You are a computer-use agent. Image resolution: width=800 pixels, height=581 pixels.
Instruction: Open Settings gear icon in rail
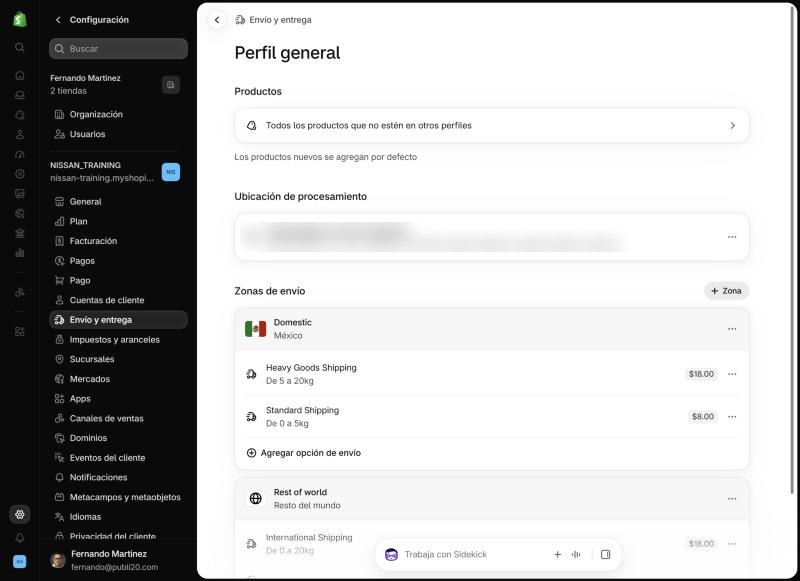pos(19,514)
